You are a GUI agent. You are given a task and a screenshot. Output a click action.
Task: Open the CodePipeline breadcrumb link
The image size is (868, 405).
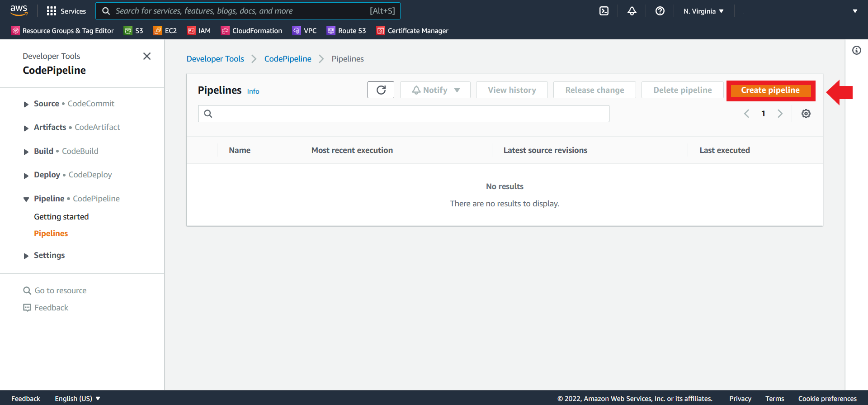pyautogui.click(x=288, y=59)
